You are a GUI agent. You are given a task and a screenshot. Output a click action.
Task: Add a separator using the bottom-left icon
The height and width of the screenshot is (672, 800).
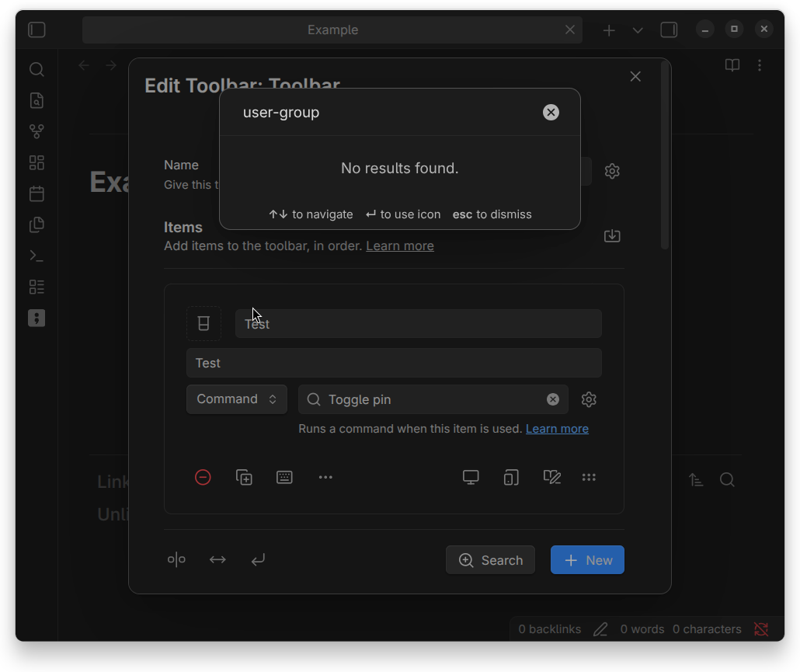pos(176,560)
